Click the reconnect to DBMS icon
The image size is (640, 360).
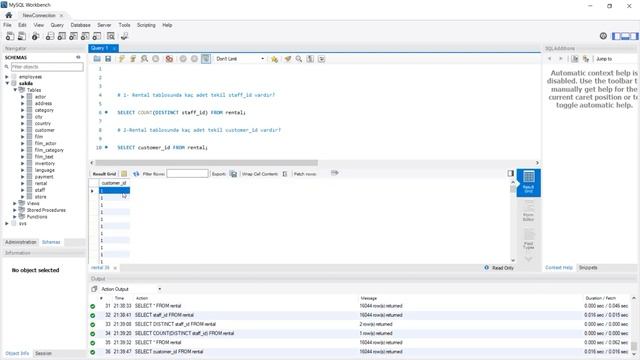[x=124, y=36]
